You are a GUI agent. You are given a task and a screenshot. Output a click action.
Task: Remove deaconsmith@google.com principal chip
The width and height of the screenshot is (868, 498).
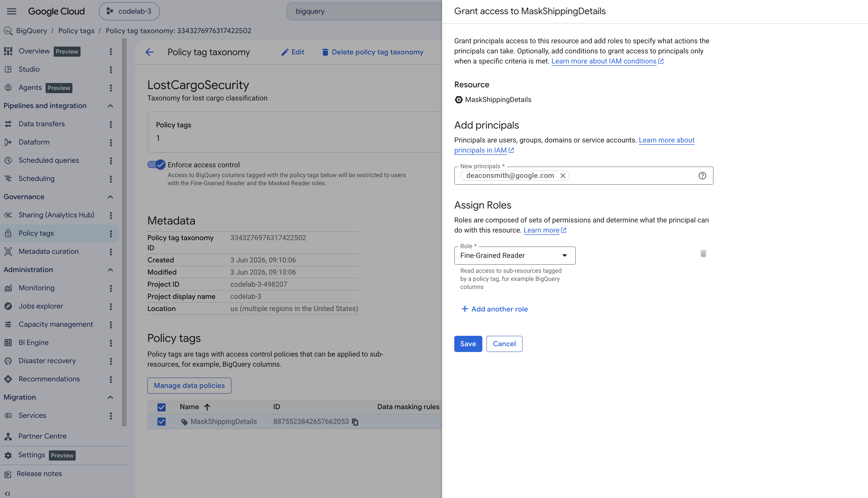(x=562, y=175)
